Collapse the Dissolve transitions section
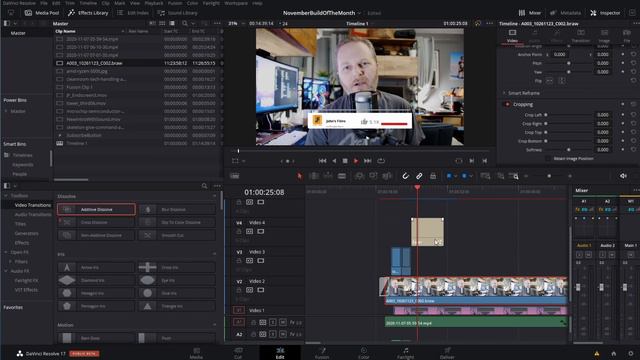Screen dimensions: 640x360 (x=215, y=196)
